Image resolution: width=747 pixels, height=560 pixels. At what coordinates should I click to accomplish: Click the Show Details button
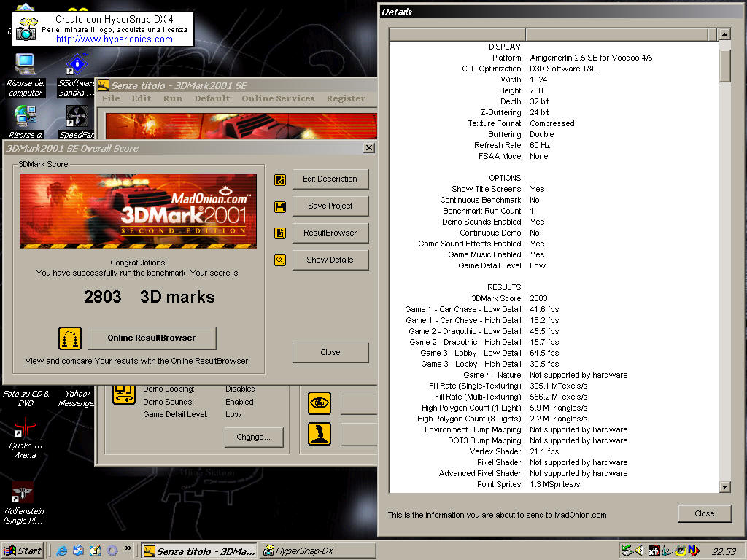coord(330,260)
